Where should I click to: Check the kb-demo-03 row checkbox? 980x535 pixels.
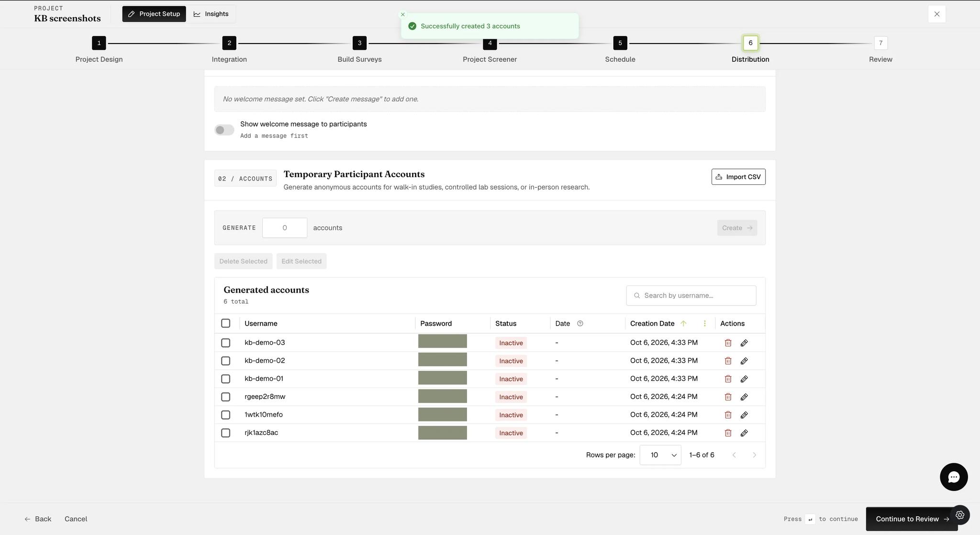(x=226, y=343)
